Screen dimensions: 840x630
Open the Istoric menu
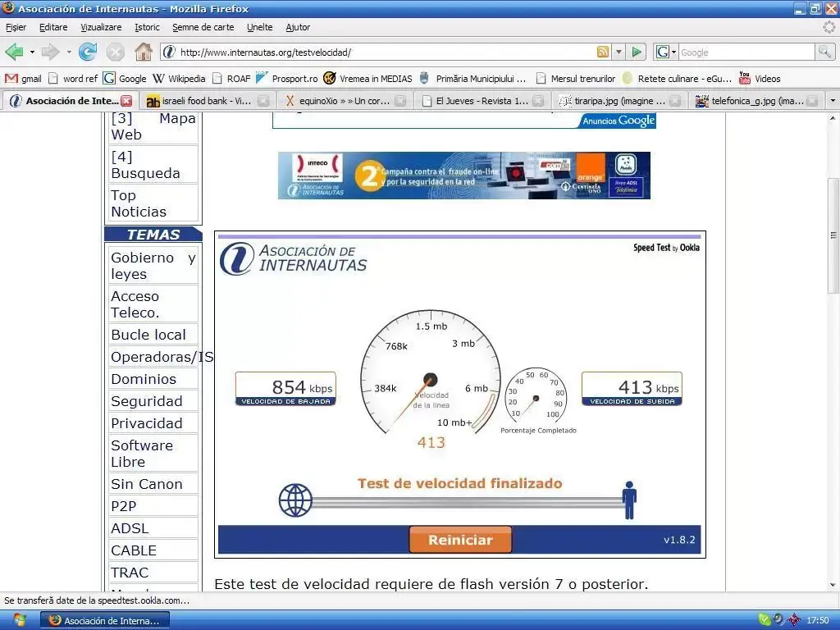click(x=148, y=27)
